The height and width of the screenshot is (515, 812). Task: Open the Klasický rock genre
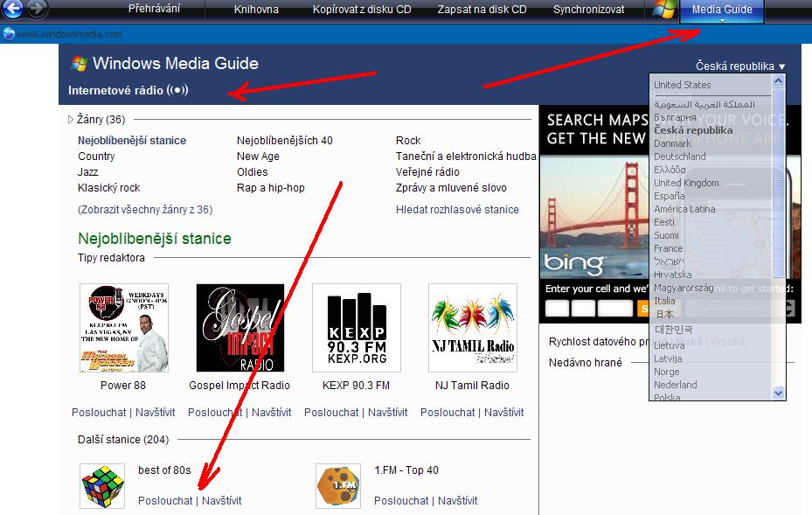[x=108, y=188]
